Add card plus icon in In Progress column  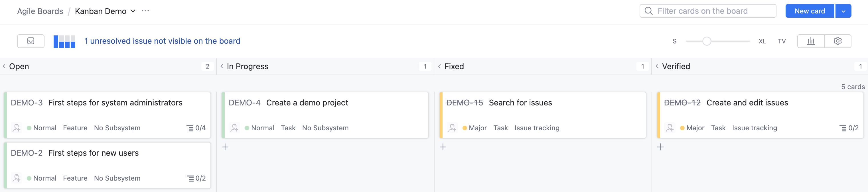pyautogui.click(x=225, y=147)
